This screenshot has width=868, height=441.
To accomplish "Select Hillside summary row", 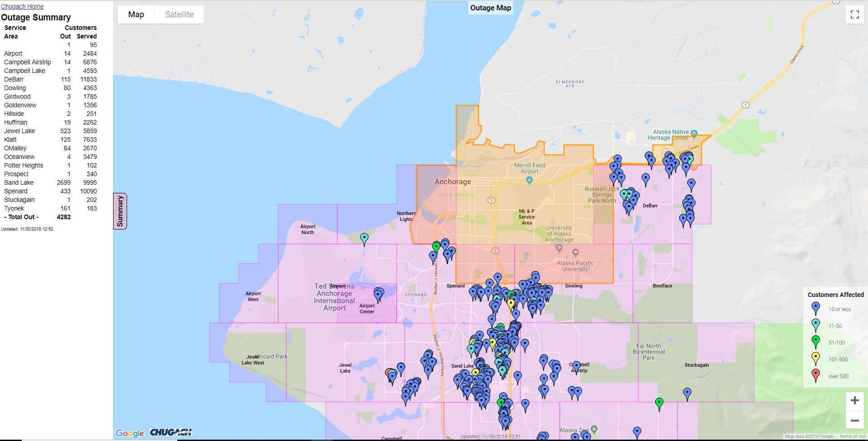I will pos(50,114).
